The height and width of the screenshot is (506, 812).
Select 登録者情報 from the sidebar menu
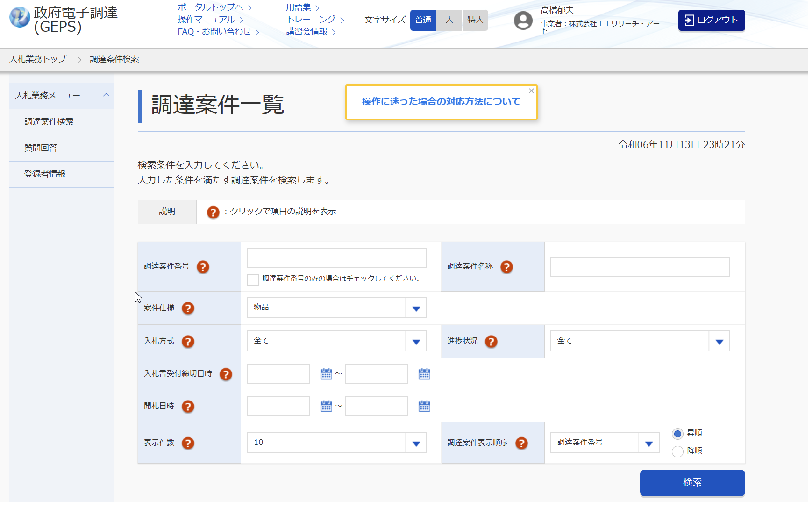point(45,174)
